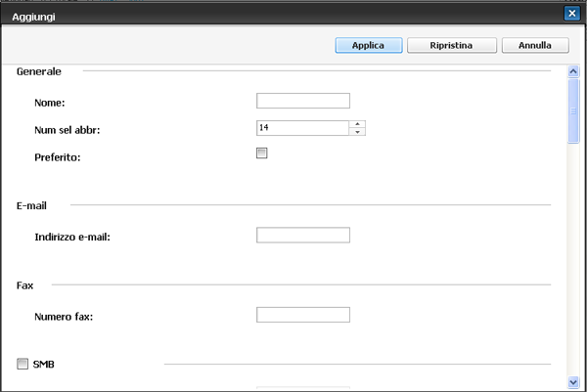
Task: Click the Num sel abbr number field
Action: 301,128
